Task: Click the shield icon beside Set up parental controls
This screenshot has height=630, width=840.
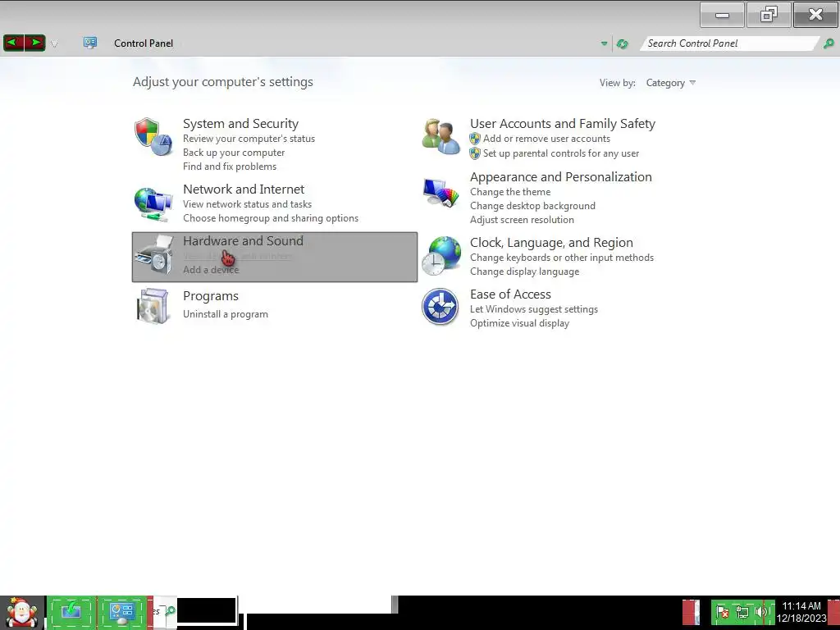Action: (x=475, y=153)
